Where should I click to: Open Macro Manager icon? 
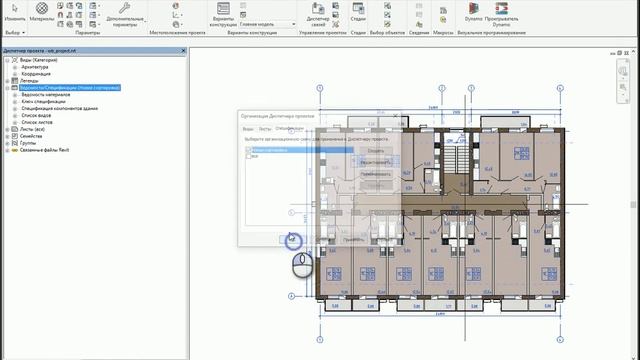[443, 10]
